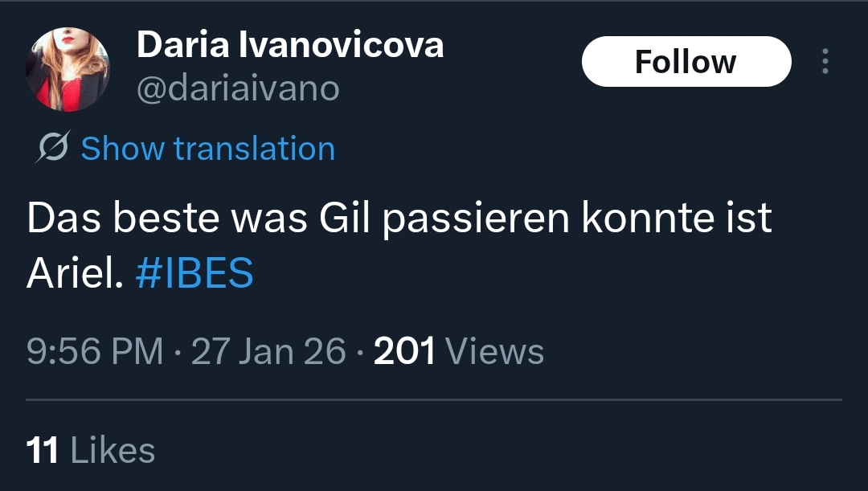This screenshot has width=868, height=491.
Task: Open the three-dot more options menu
Action: tap(825, 62)
